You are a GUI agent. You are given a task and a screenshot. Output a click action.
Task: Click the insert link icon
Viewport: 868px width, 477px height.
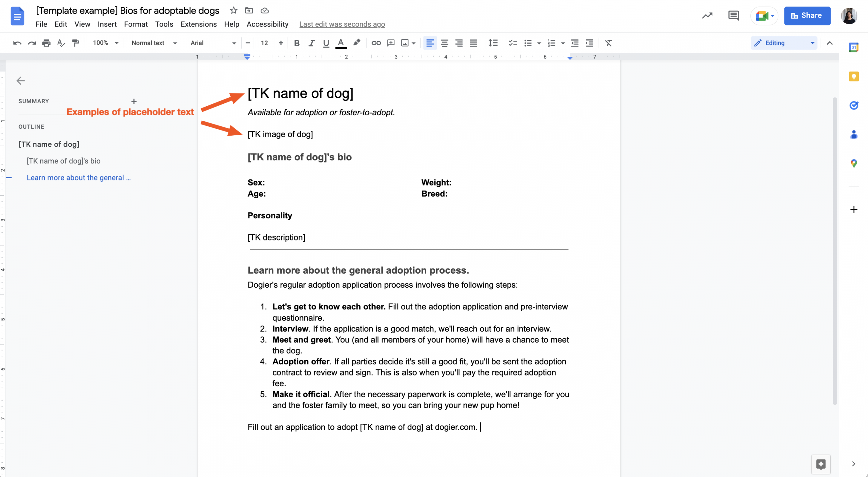375,43
